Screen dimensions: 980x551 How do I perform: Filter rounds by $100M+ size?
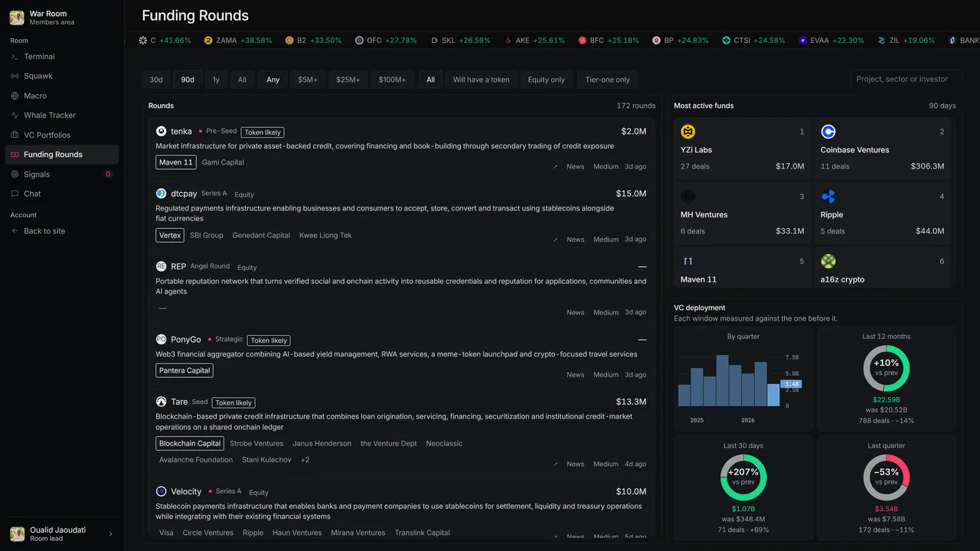[392, 80]
